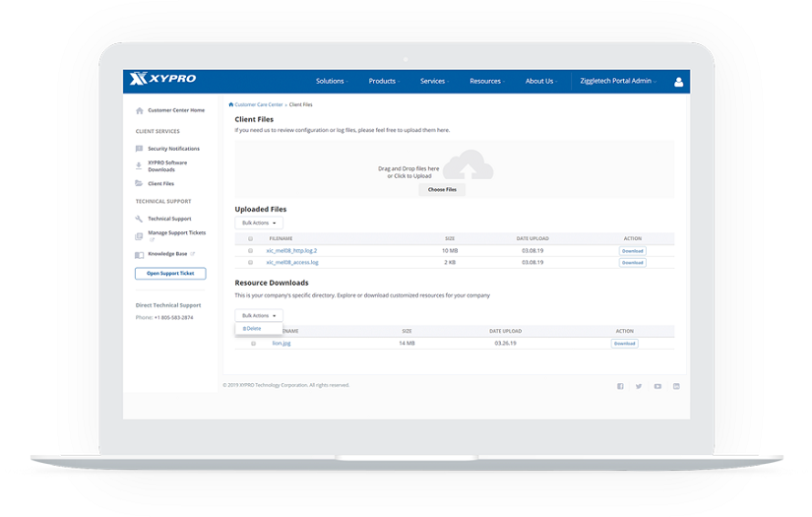Open the xic_mel08_access.log filename link

click(x=292, y=263)
